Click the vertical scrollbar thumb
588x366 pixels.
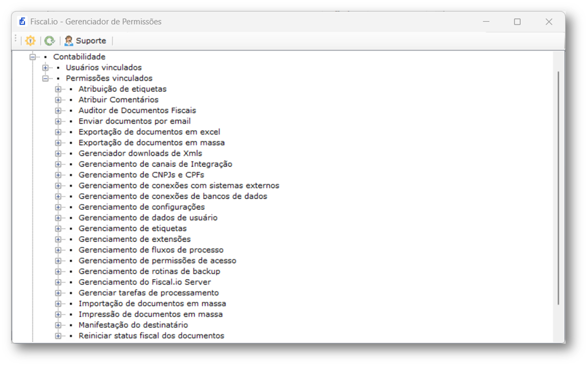(x=558, y=188)
